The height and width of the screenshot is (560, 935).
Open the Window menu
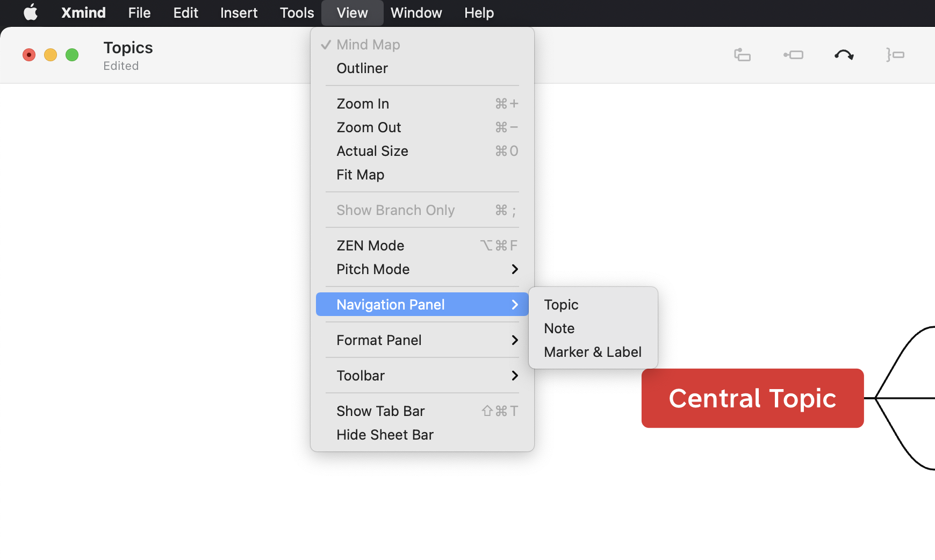coord(416,13)
